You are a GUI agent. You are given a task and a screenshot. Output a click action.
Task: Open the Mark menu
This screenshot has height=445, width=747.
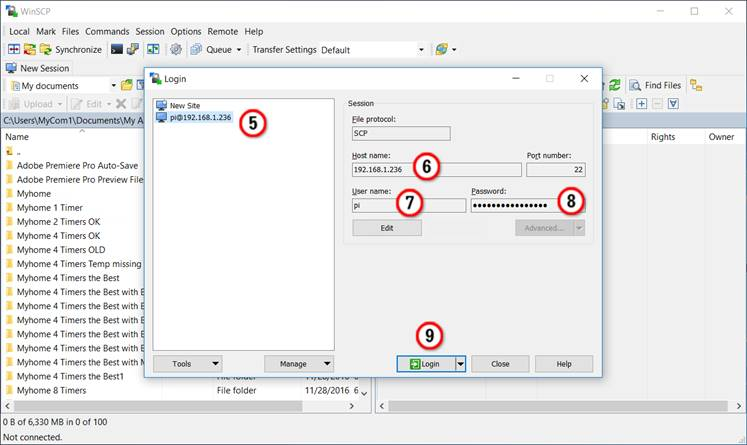tap(46, 31)
